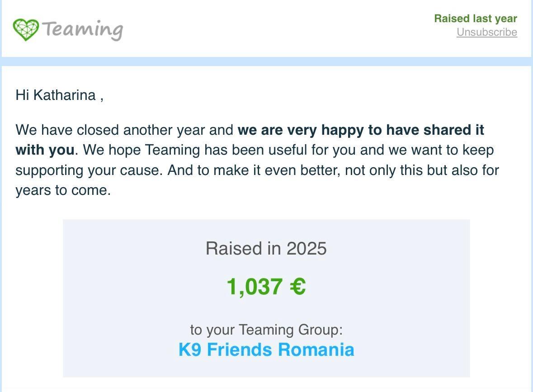The width and height of the screenshot is (533, 392).
Task: Click the bold "with you" text
Action: (45, 150)
